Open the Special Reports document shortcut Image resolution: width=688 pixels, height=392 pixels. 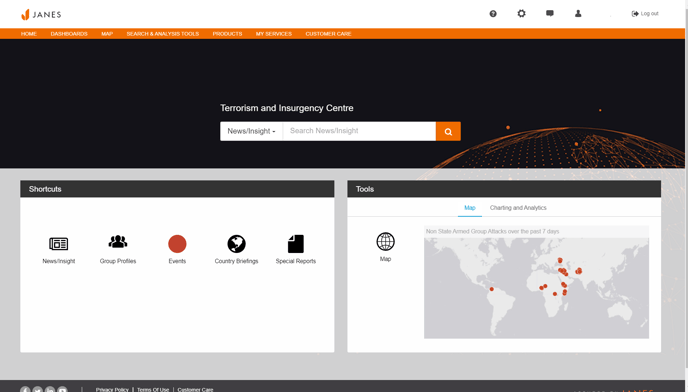[x=296, y=244]
